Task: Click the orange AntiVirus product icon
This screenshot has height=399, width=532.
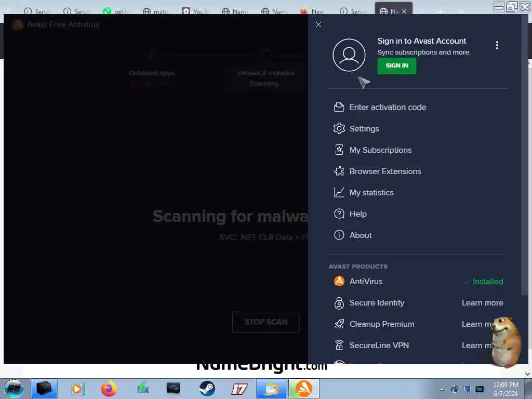Action: 339,281
